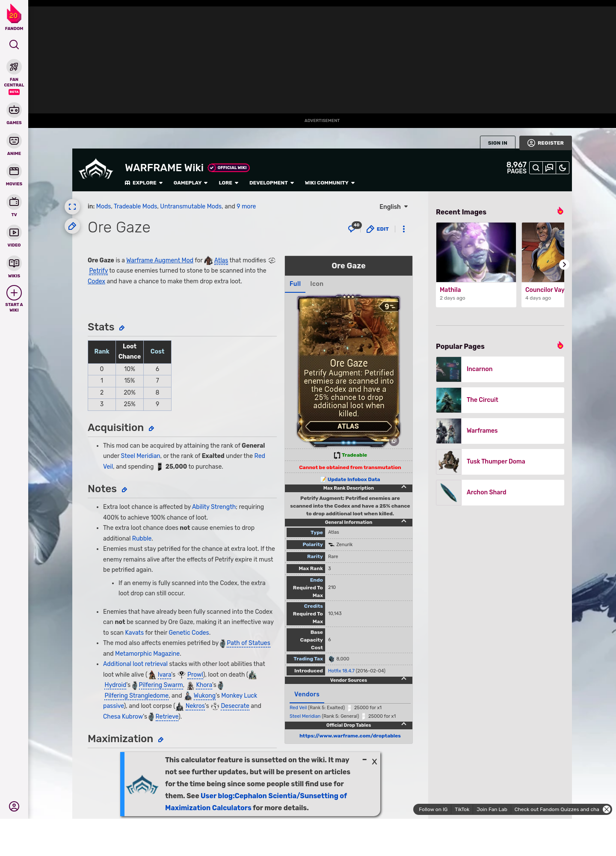Click Update Infobox Data link
The height and width of the screenshot is (856, 616).
[353, 479]
